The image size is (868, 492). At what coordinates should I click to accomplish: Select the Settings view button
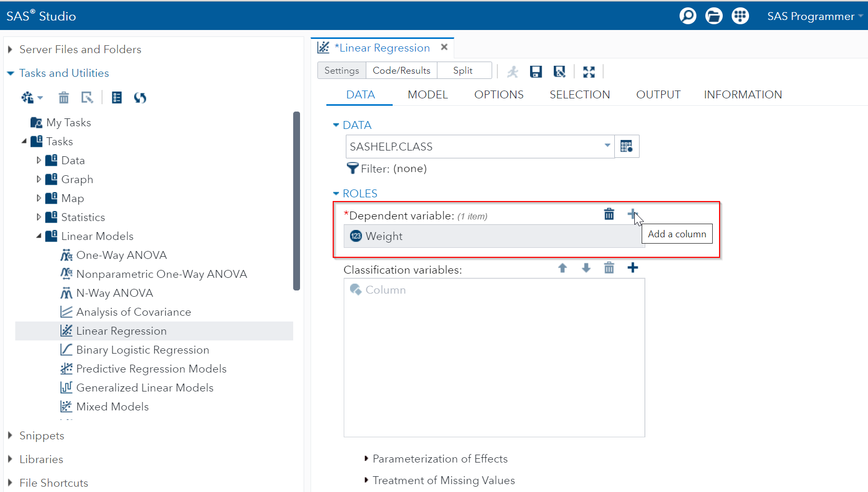[x=342, y=71]
